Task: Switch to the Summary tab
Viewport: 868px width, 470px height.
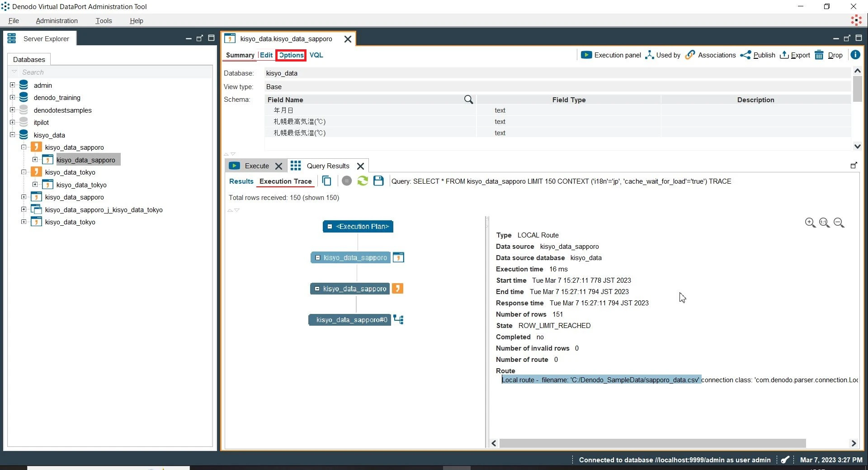Action: pyautogui.click(x=240, y=55)
